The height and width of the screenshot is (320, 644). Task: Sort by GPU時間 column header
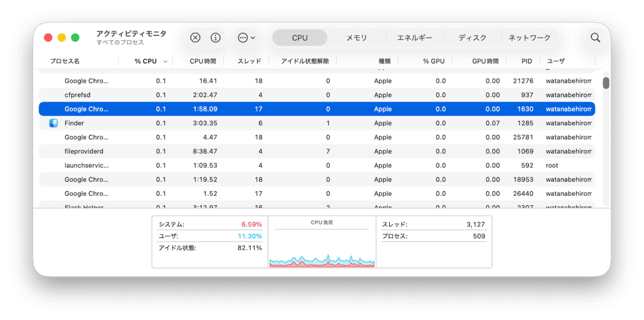485,61
